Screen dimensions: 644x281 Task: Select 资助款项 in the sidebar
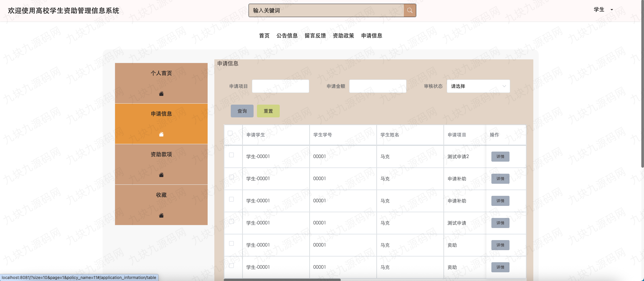pos(161,164)
